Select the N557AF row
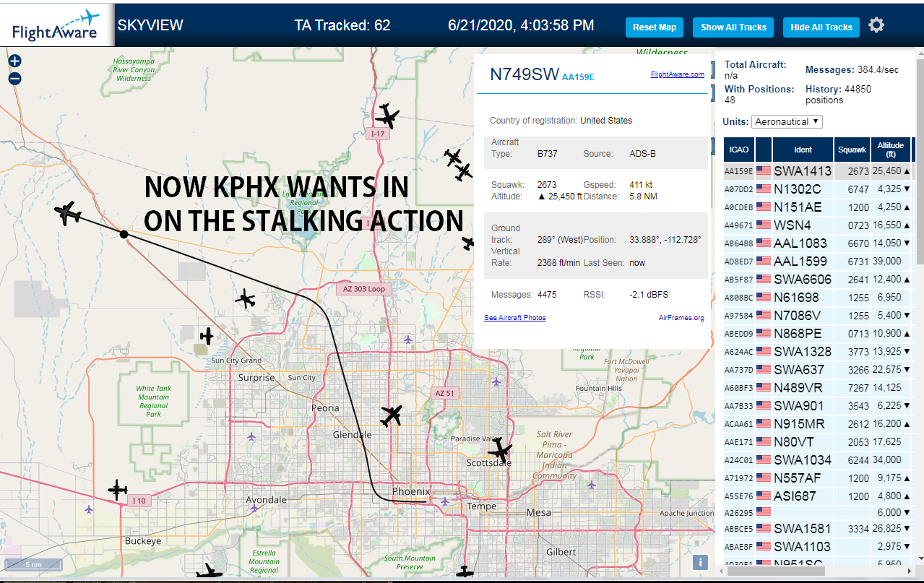 coord(819,478)
